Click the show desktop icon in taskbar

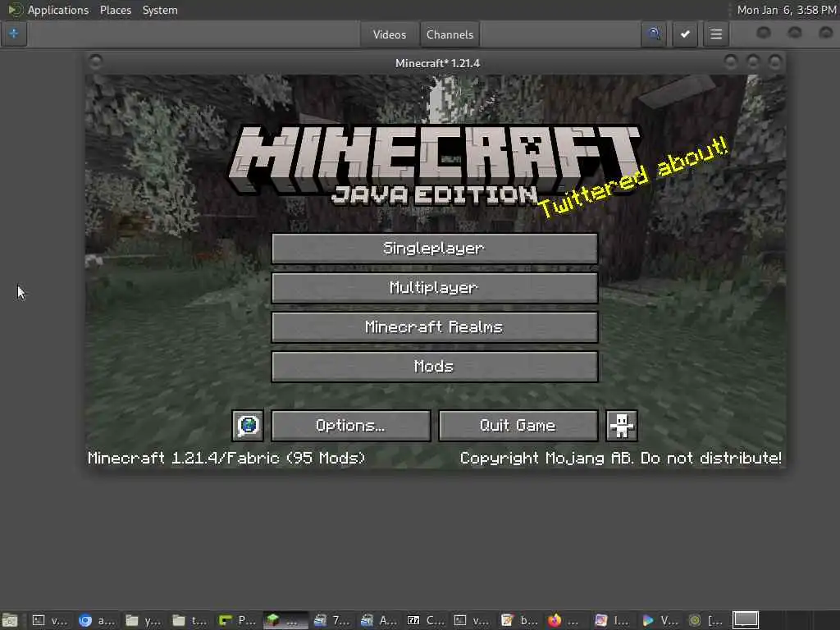click(10, 620)
